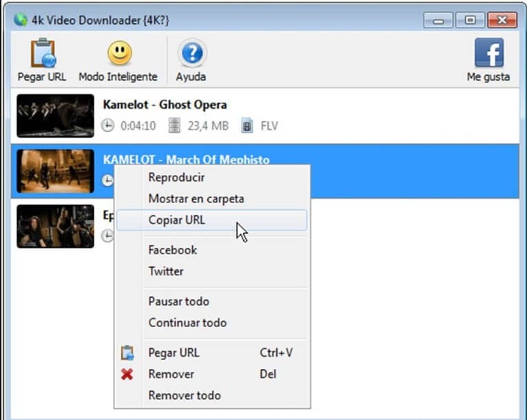The image size is (527, 420).
Task: Enable Modo Inteligente smiley icon
Action: point(120,53)
